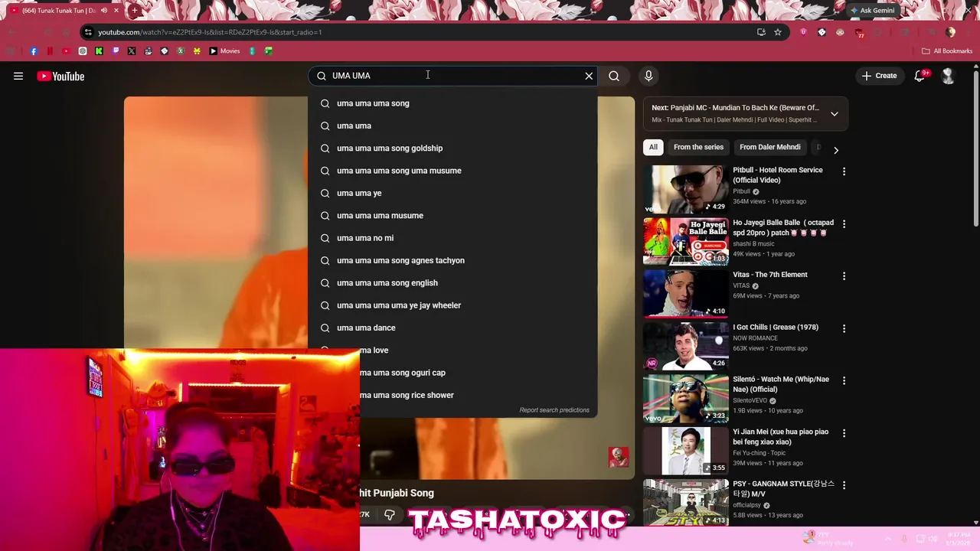Screen dimensions: 980x551
Task: Open more options for PSY Gangnam Style
Action: point(844,485)
